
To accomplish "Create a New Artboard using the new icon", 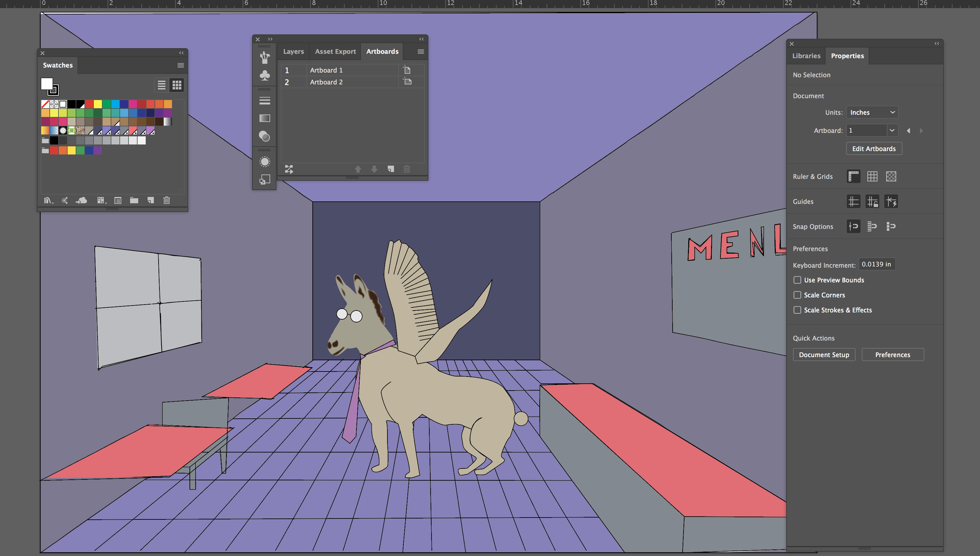I will [390, 169].
